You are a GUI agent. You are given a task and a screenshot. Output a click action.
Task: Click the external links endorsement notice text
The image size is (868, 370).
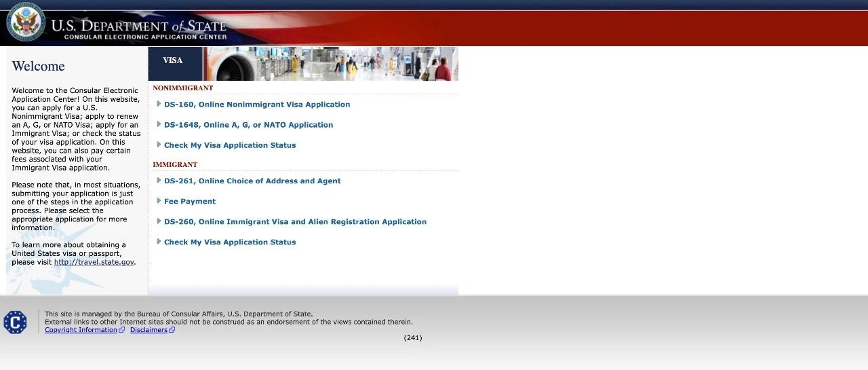coord(229,322)
